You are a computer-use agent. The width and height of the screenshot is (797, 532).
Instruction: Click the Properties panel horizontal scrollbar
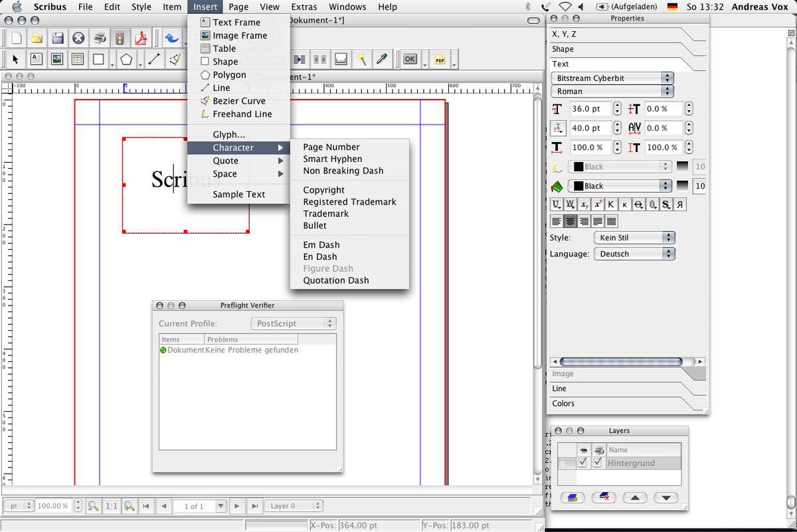point(626,362)
